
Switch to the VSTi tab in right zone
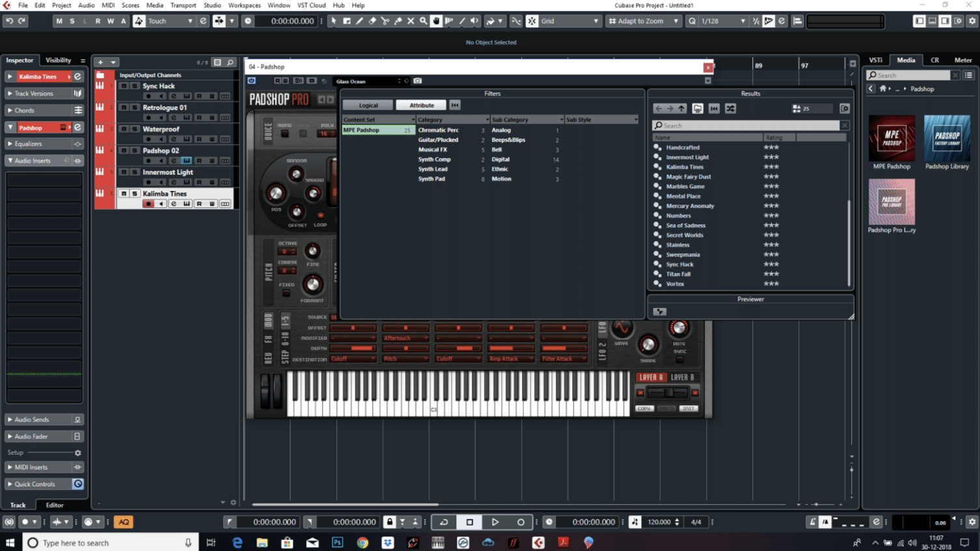[x=876, y=60]
